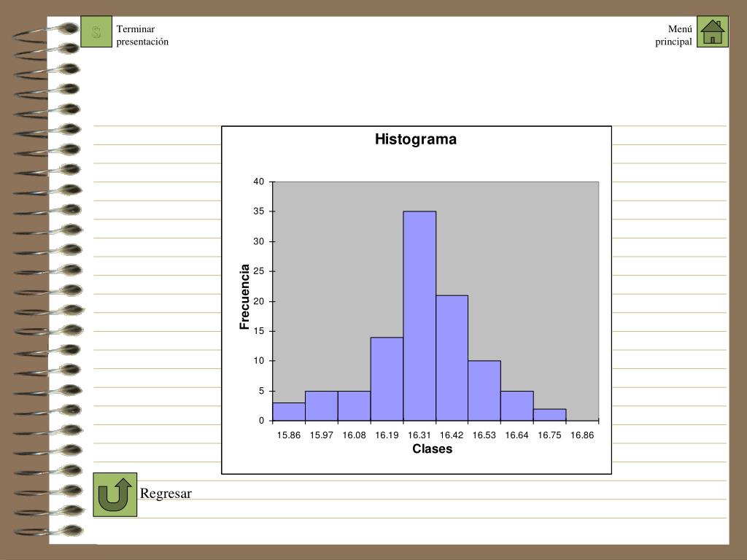Viewport: 747px width, 560px height.
Task: Click the 'Menú principal' label
Action: (673, 35)
